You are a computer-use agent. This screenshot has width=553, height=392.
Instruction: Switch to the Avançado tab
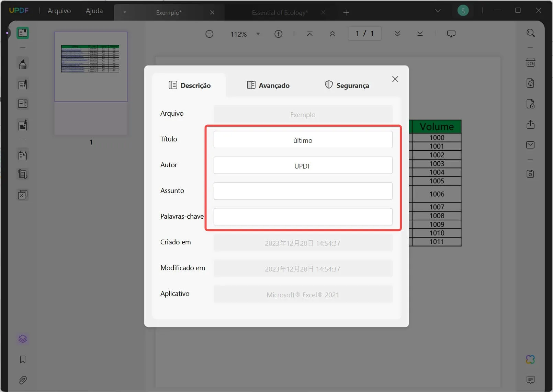(268, 85)
